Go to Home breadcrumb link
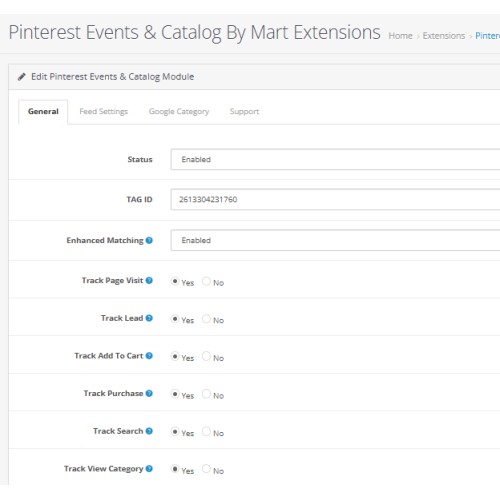The height and width of the screenshot is (500, 500). click(400, 36)
